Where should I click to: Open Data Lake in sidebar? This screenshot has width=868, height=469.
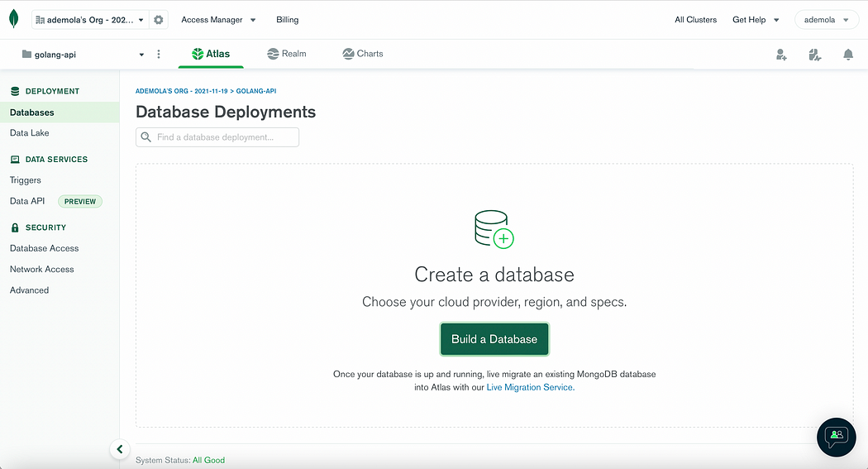(29, 133)
